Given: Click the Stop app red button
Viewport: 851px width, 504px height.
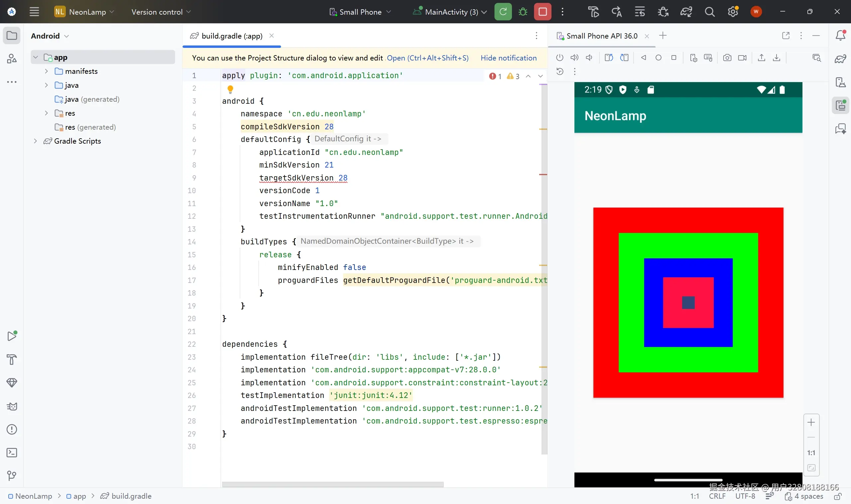Looking at the screenshot, I should (542, 12).
